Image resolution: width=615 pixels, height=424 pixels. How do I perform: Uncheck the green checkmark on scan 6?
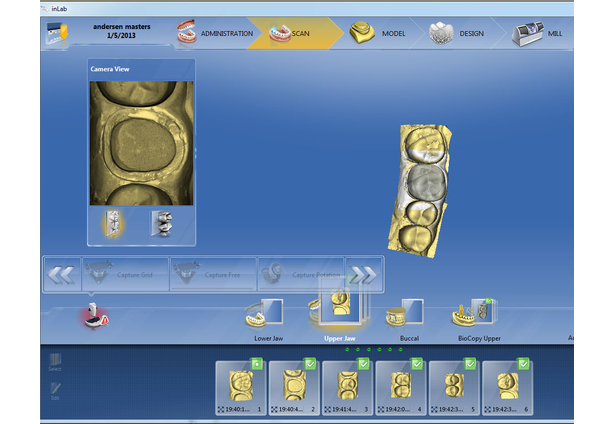click(x=524, y=364)
